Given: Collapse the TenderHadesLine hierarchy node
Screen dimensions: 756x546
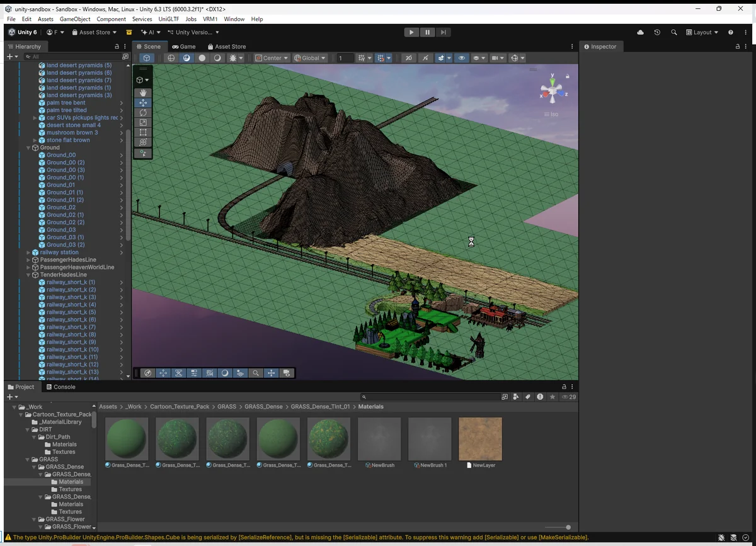Looking at the screenshot, I should (28, 275).
